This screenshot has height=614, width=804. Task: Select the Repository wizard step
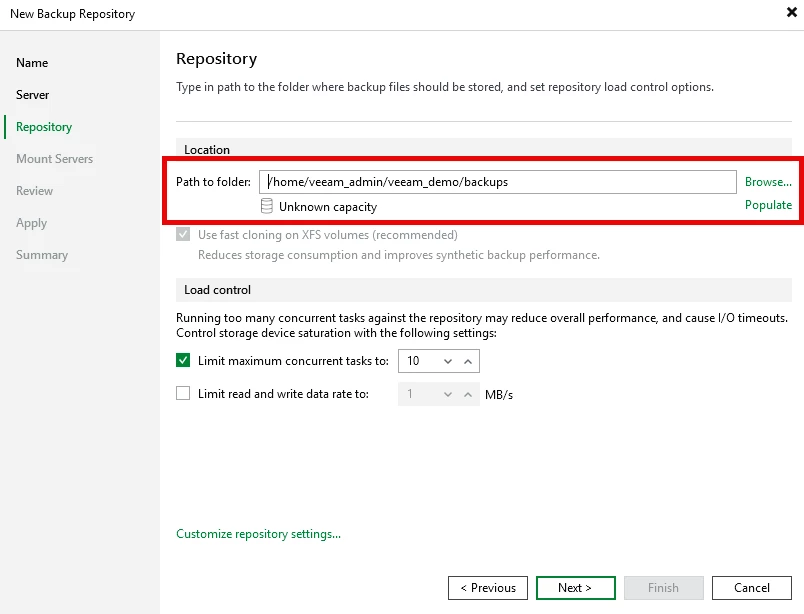pos(44,127)
